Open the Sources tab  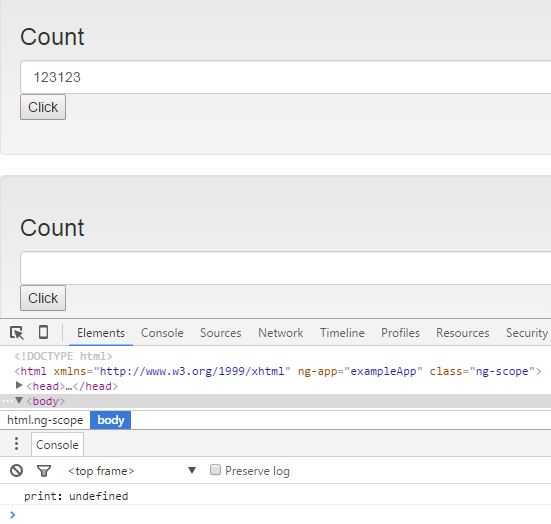coord(220,333)
